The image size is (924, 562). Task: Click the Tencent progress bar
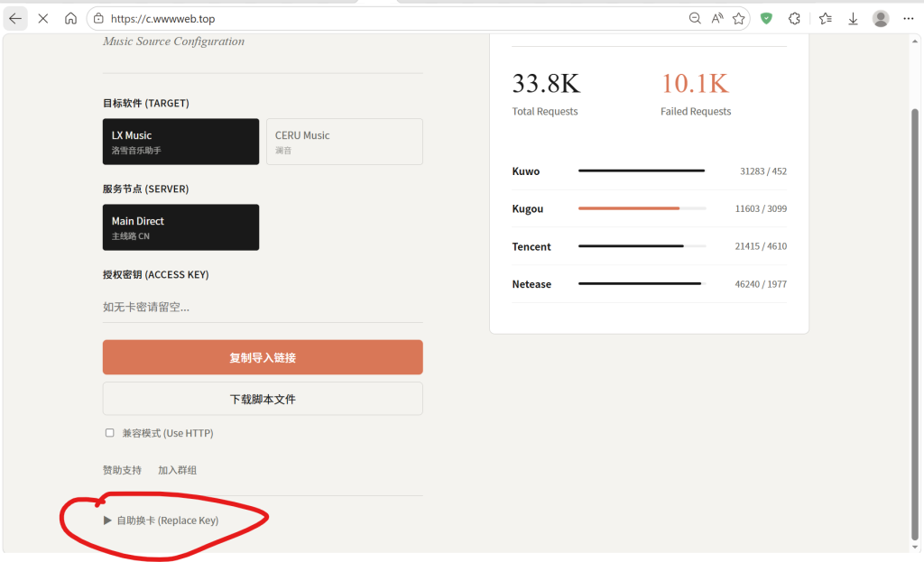click(x=642, y=245)
